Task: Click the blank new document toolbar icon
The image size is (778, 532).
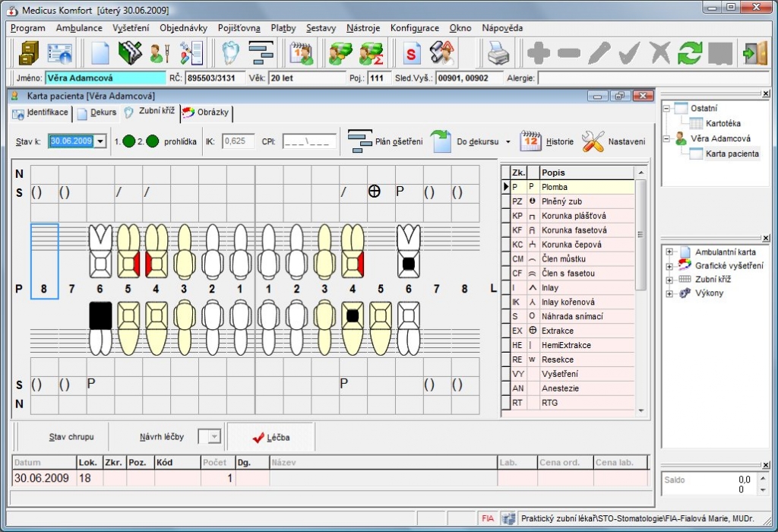Action: click(x=100, y=53)
